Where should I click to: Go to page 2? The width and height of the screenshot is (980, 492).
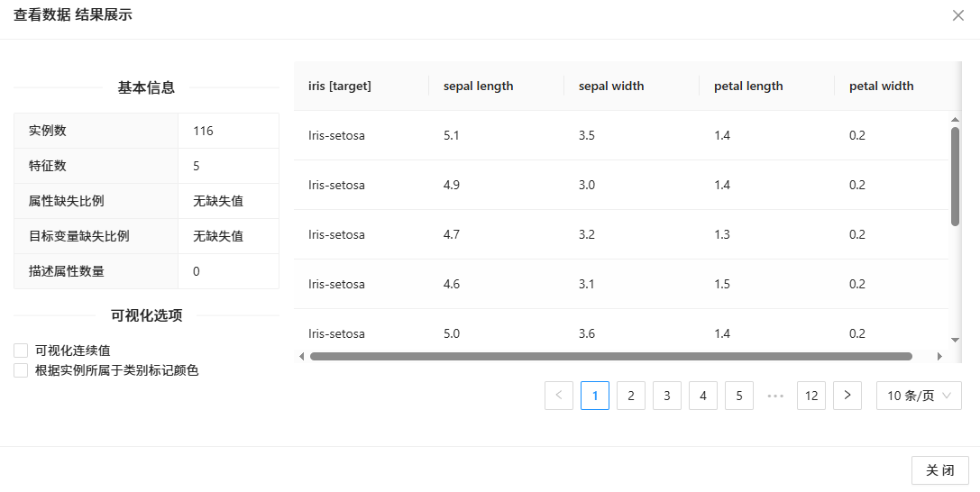coord(631,396)
